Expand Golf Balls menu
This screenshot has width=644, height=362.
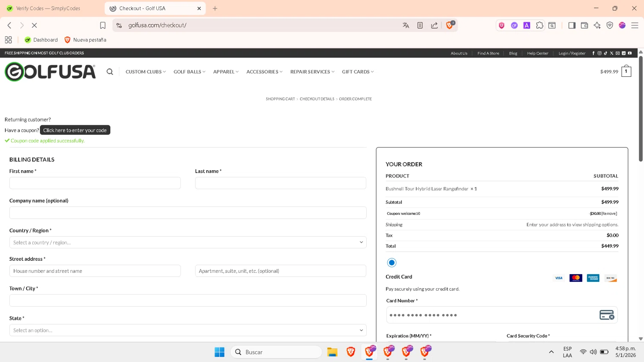tap(189, 72)
